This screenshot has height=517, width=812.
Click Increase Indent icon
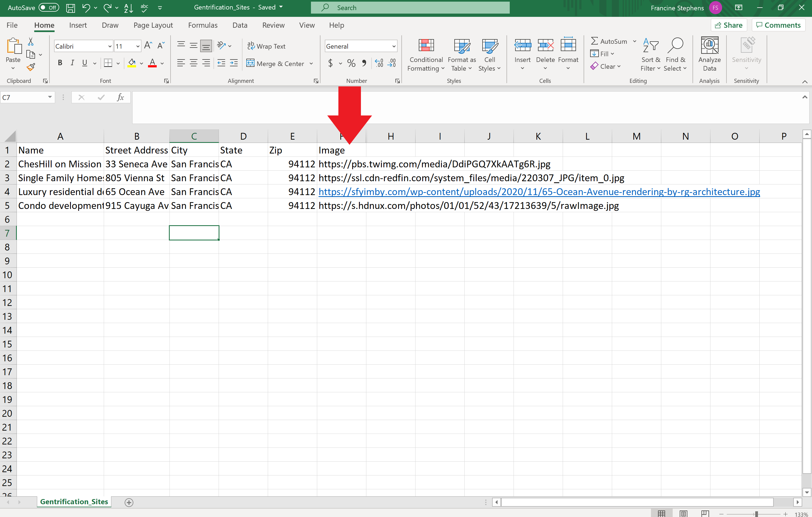click(234, 63)
